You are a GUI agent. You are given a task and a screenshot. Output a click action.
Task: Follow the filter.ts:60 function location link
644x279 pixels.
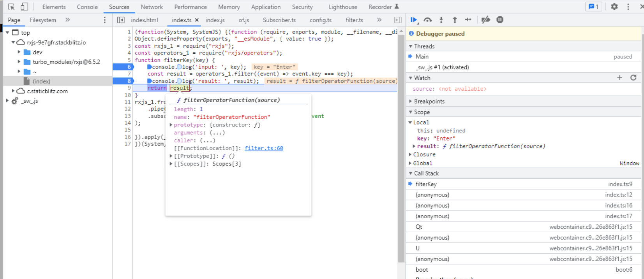coord(264,148)
